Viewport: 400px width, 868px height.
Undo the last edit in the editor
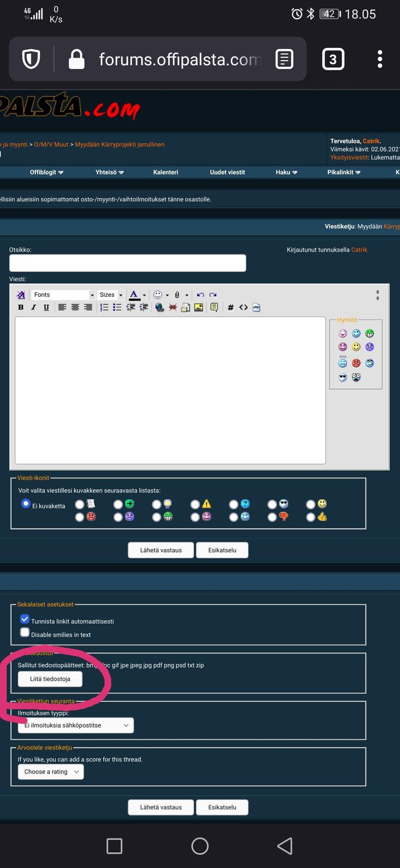click(x=201, y=295)
